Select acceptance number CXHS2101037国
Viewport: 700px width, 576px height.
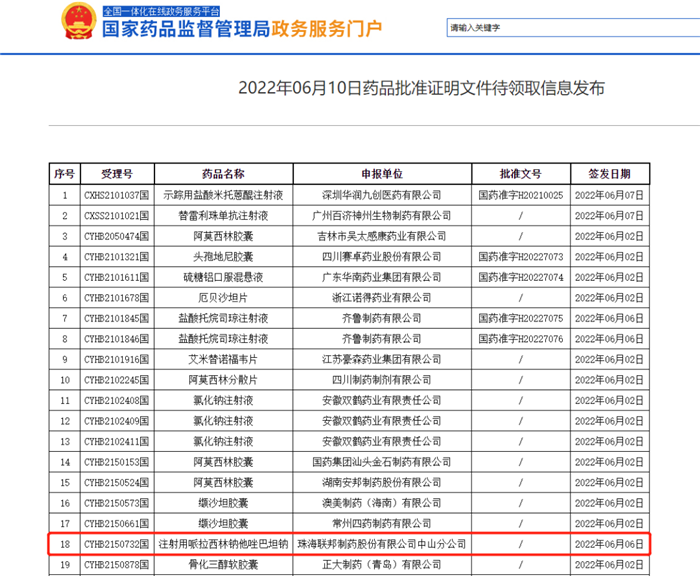117,195
